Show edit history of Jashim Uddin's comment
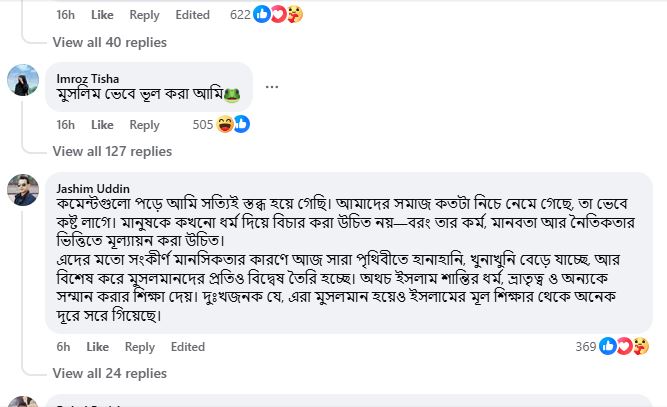The width and height of the screenshot is (667, 407). pos(188,347)
